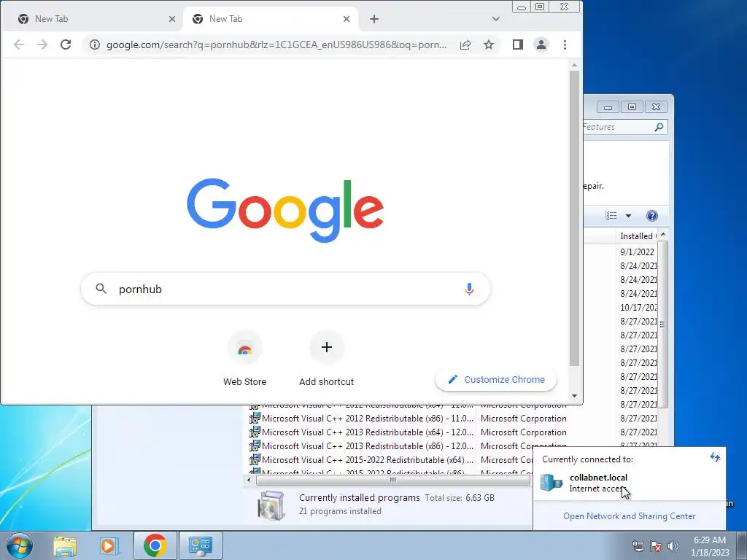This screenshot has height=560, width=747.
Task: Open the volume speaker tray icon
Action: tap(673, 546)
